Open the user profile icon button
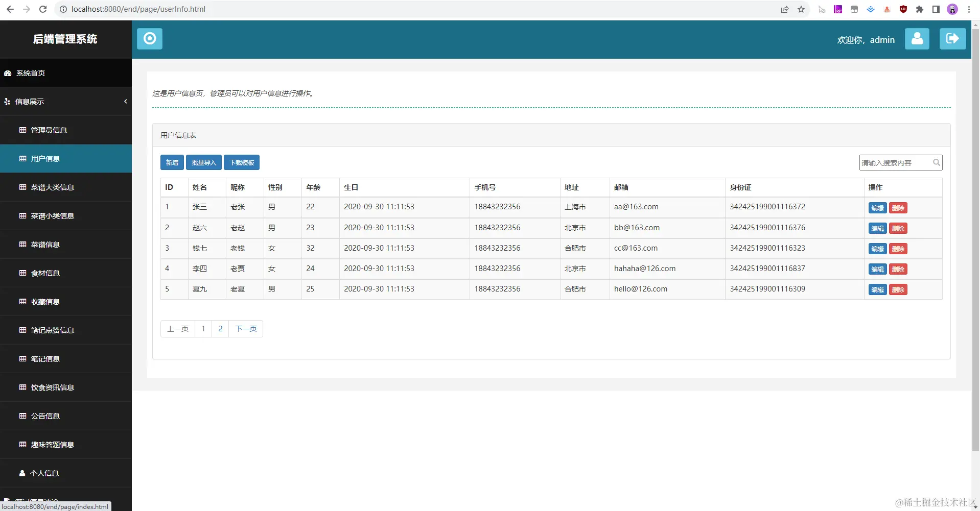The image size is (980, 511). pos(917,39)
